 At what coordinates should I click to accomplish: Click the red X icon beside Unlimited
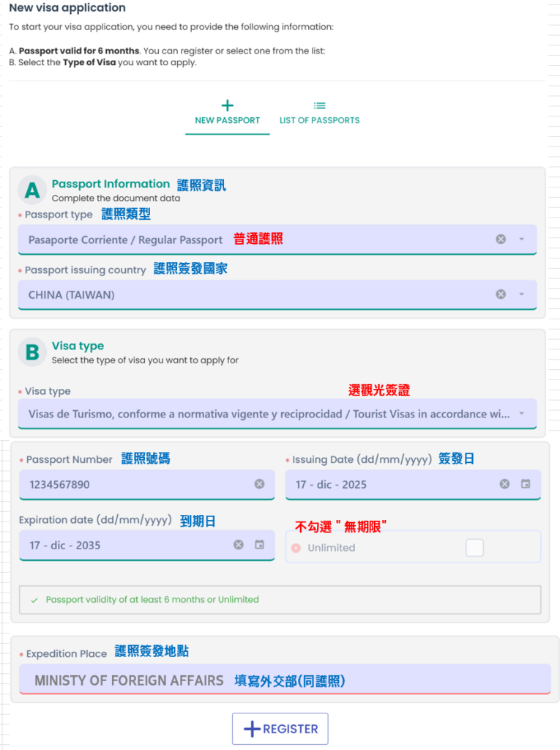[296, 548]
